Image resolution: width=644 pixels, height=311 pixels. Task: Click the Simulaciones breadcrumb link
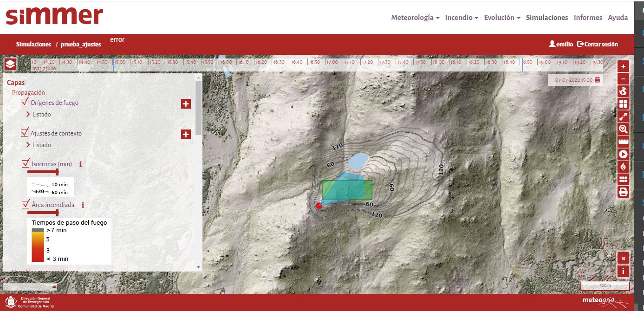33,44
